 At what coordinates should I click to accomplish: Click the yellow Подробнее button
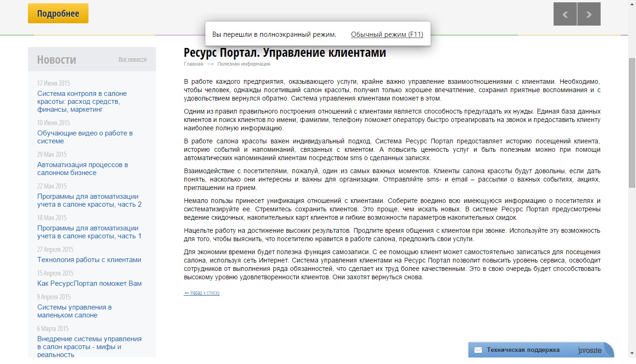pyautogui.click(x=58, y=13)
